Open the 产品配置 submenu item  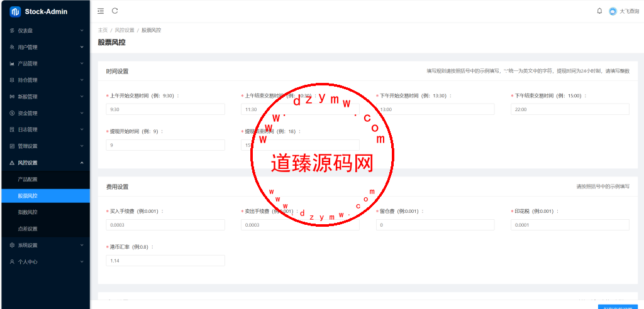coord(45,180)
